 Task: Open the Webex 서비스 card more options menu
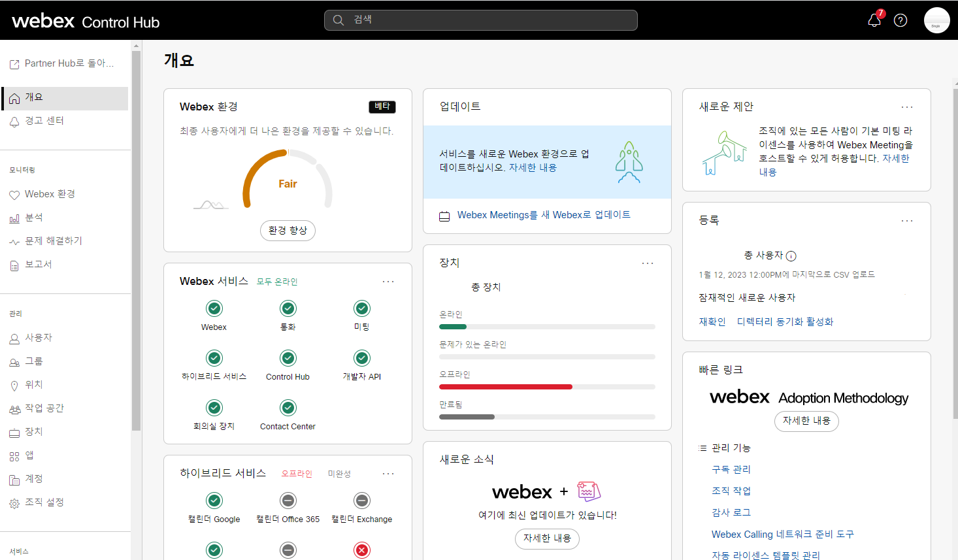(x=388, y=282)
